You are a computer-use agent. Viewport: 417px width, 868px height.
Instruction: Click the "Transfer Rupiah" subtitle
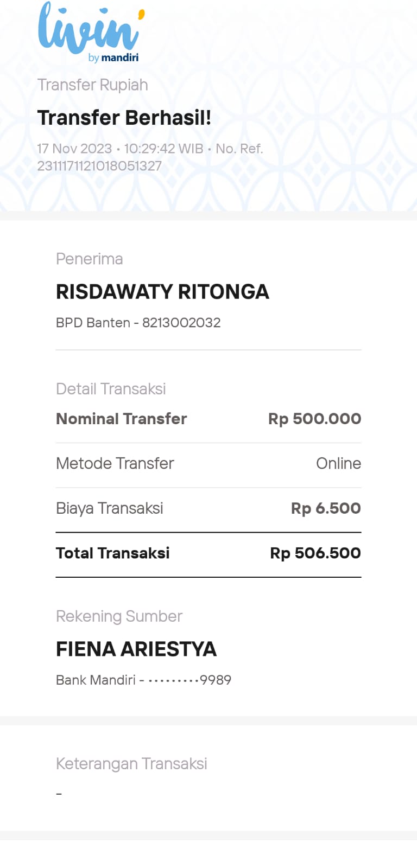coord(92,85)
